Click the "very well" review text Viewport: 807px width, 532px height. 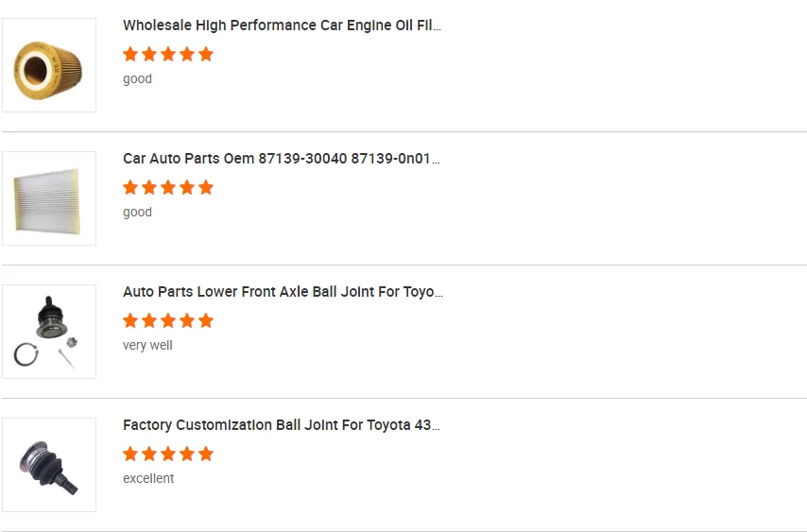coord(147,346)
